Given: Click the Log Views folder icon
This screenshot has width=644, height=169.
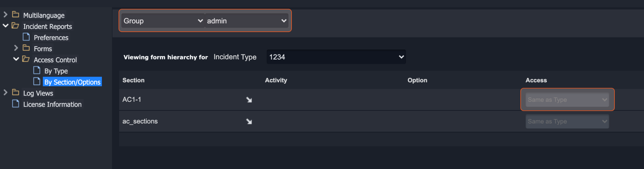Looking at the screenshot, I should tap(15, 92).
